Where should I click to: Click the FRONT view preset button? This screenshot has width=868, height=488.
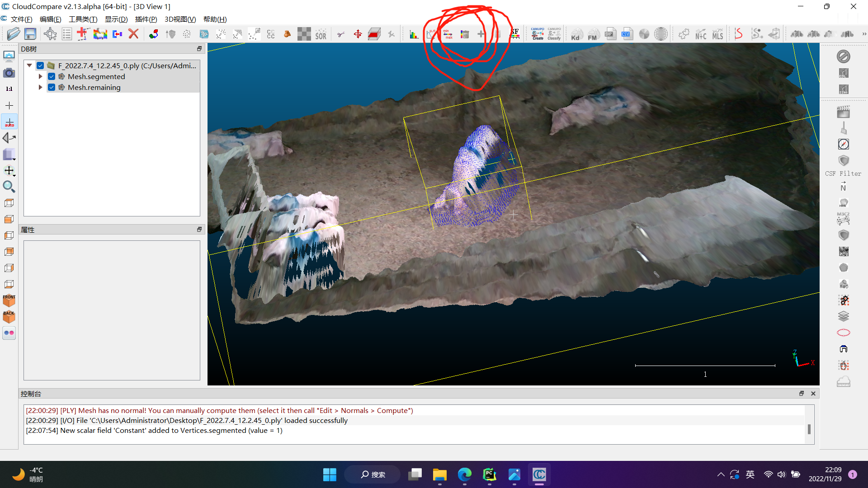tap(8, 300)
